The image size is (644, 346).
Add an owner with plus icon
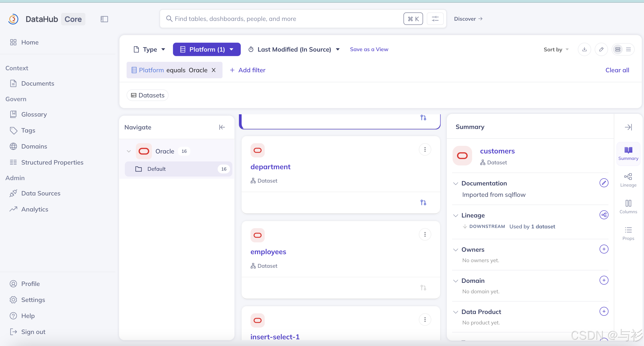pos(604,249)
